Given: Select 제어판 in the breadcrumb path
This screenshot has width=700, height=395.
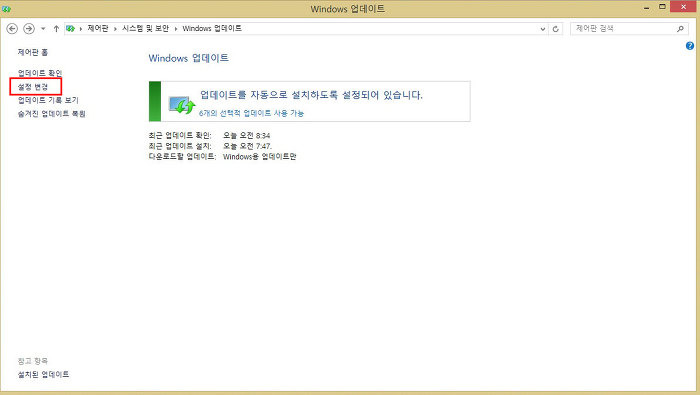Looking at the screenshot, I should (x=98, y=29).
